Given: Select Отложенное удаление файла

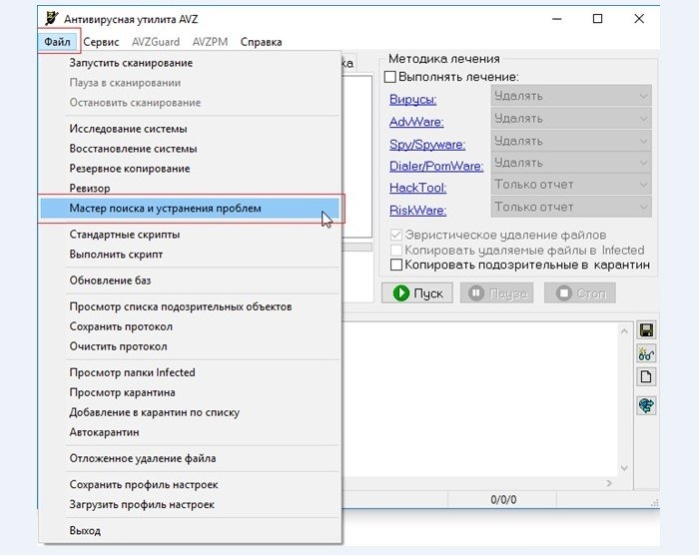Looking at the screenshot, I should click(x=190, y=458).
